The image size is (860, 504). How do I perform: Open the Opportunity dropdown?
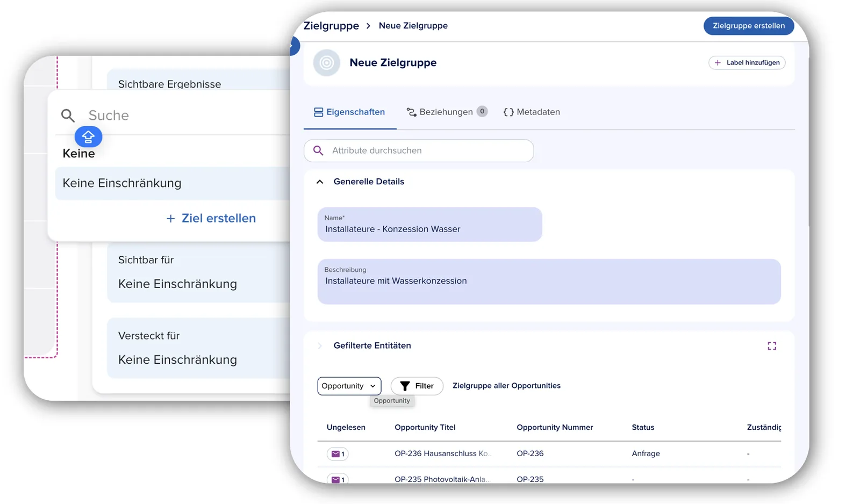click(x=349, y=386)
